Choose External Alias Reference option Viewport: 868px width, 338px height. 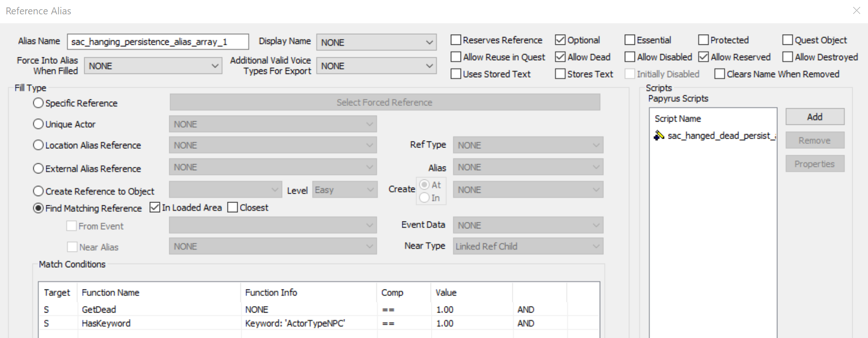tap(38, 169)
